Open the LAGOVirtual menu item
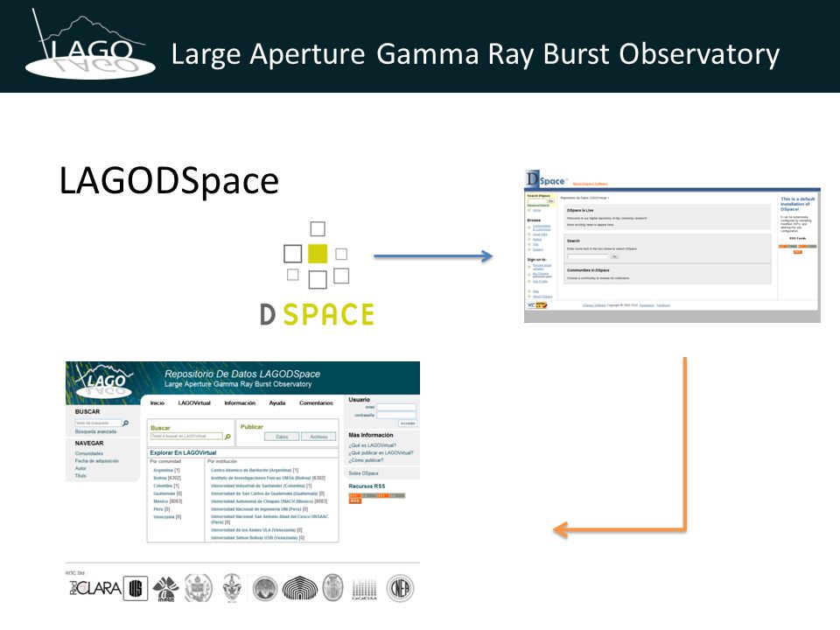 (x=194, y=402)
